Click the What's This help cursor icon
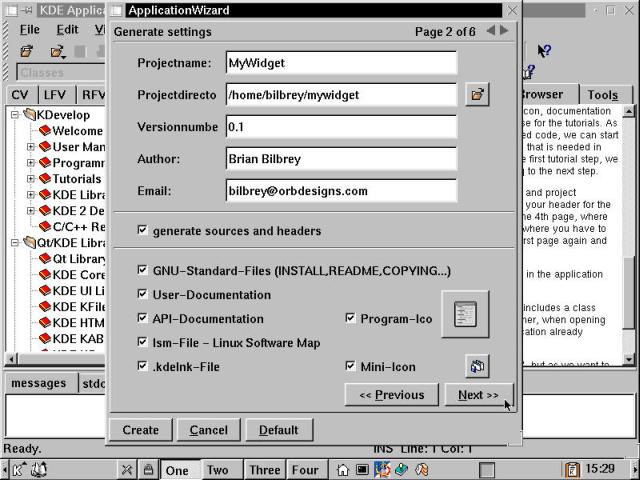Screen dimensions: 640x480 (544, 51)
